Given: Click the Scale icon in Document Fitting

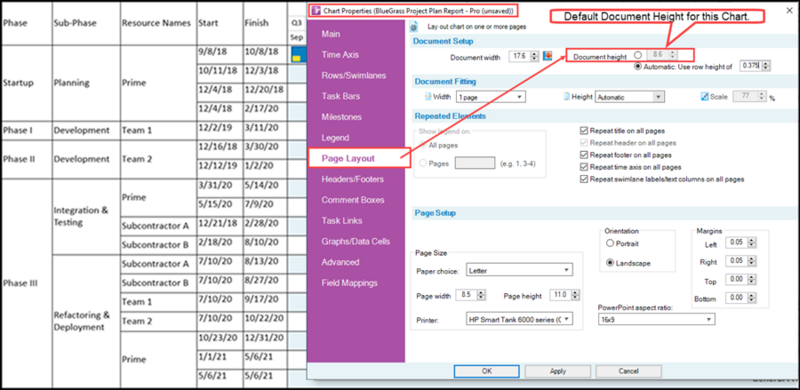Looking at the screenshot, I should tap(705, 96).
